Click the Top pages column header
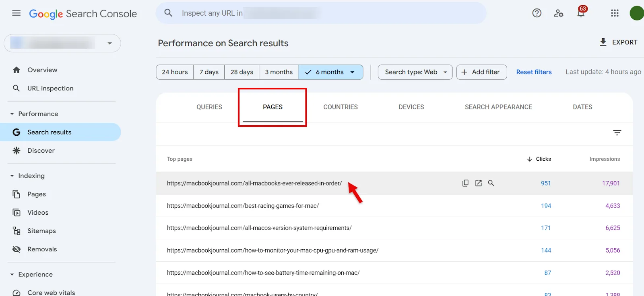 click(x=180, y=159)
